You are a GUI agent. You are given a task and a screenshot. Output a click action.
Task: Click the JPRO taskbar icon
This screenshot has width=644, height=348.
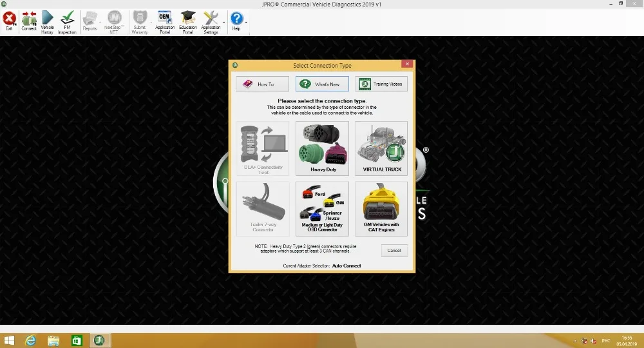coord(99,341)
